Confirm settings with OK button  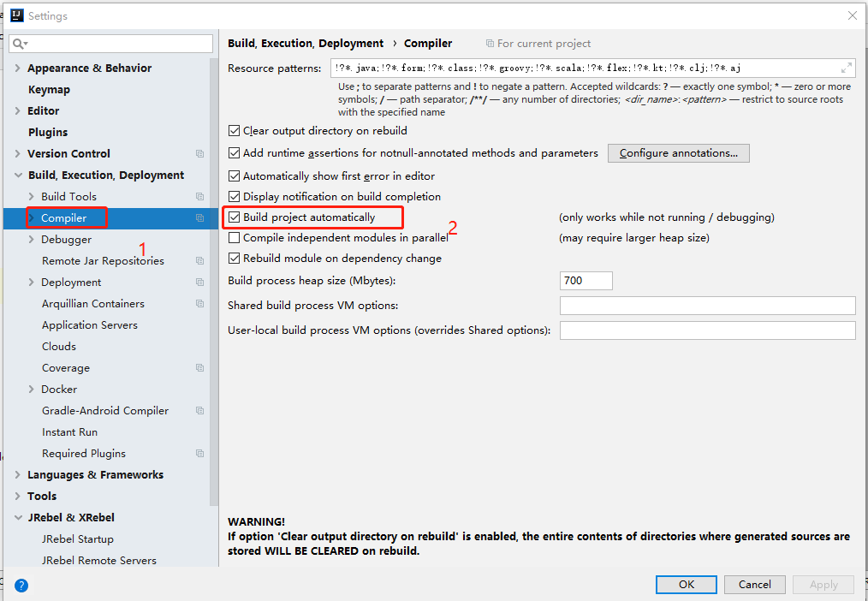click(687, 585)
